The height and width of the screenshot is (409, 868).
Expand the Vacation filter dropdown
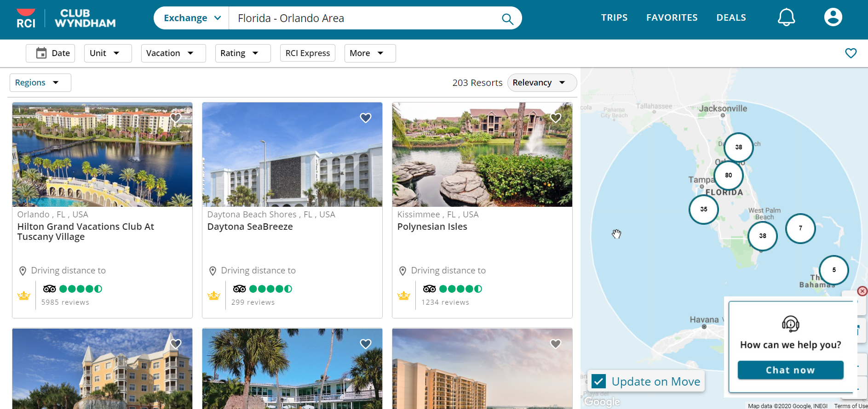173,53
